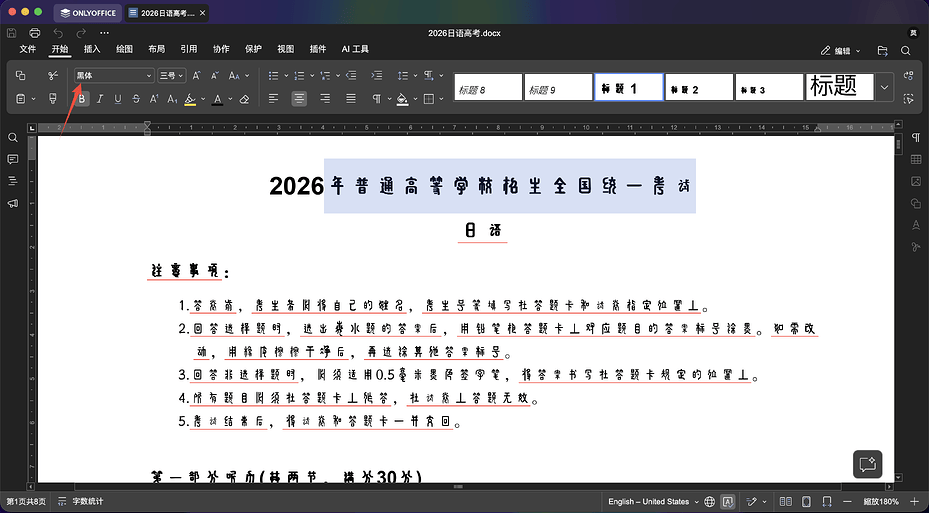This screenshot has width=929, height=513.
Task: Toggle Italic formatting
Action: coord(100,99)
